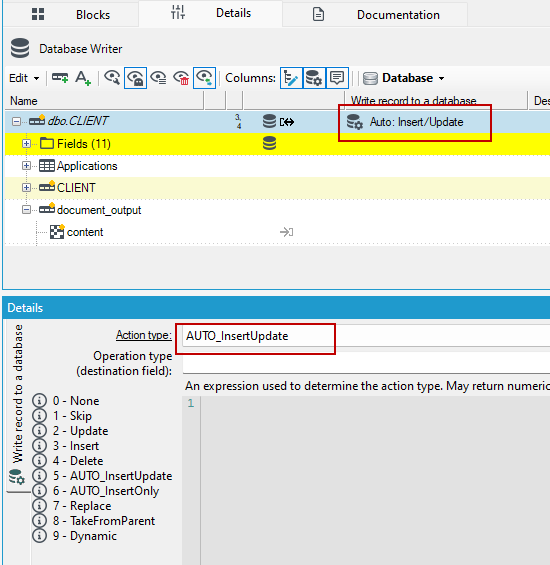The width and height of the screenshot is (550, 565).
Task: Open the Database dropdown in the toolbar
Action: (404, 78)
